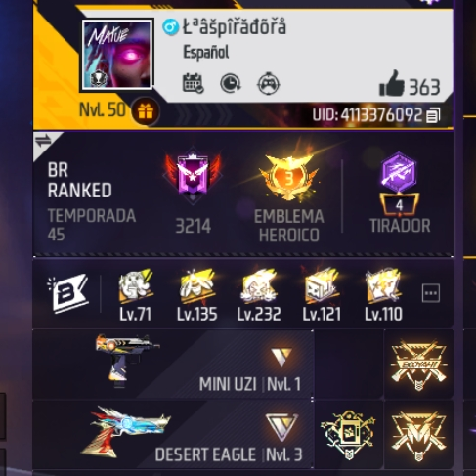Switch ranked mode with the swap arrows corner
The height and width of the screenshot is (476, 476).
pos(44,141)
